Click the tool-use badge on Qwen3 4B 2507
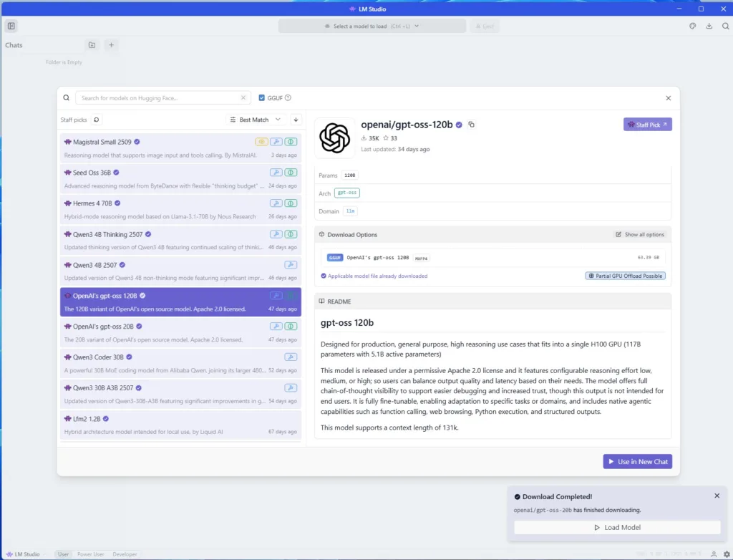Image resolution: width=733 pixels, height=560 pixels. tap(291, 265)
